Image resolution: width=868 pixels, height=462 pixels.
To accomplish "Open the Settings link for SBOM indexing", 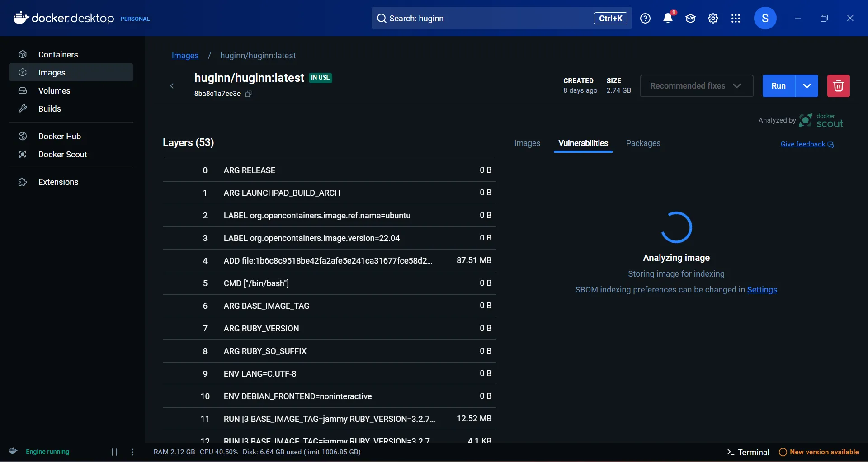I will (x=762, y=290).
